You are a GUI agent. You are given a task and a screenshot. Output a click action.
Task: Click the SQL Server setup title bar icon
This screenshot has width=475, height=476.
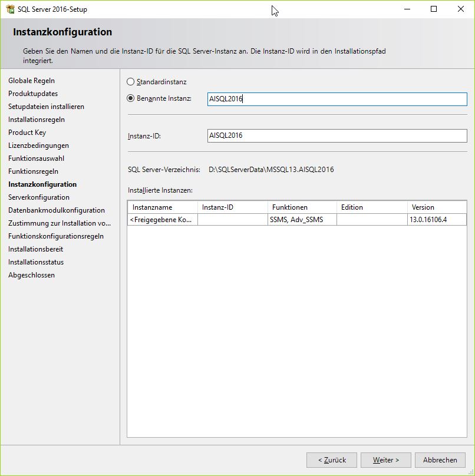[10, 9]
